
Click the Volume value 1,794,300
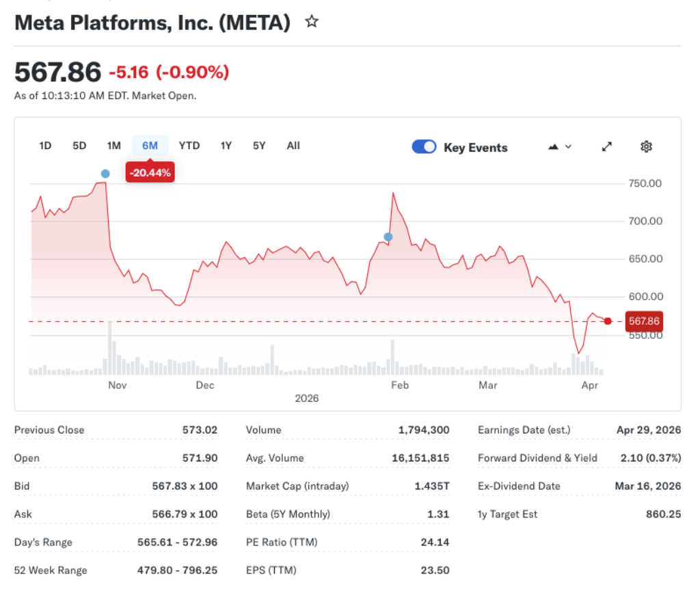(x=424, y=430)
